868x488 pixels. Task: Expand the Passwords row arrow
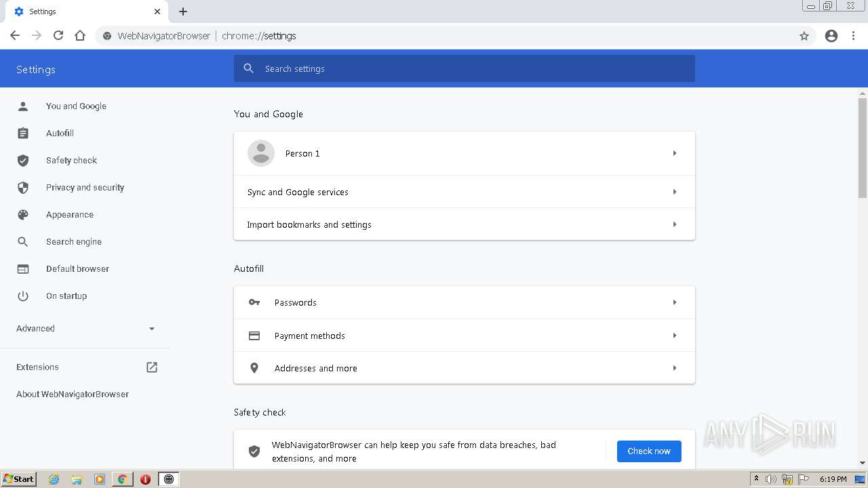[x=675, y=302]
